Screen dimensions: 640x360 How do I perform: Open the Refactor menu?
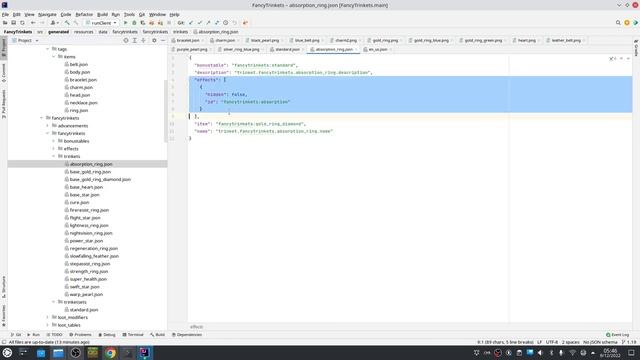tap(84, 14)
